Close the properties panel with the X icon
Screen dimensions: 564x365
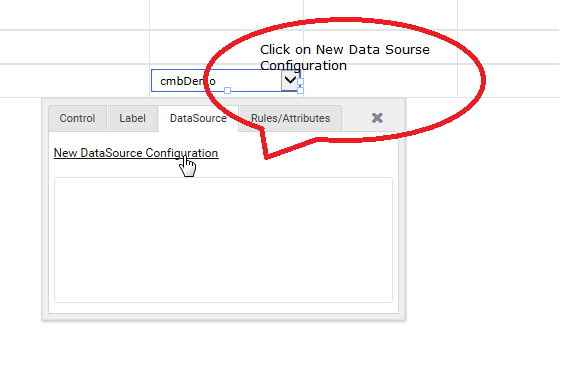pyautogui.click(x=377, y=118)
